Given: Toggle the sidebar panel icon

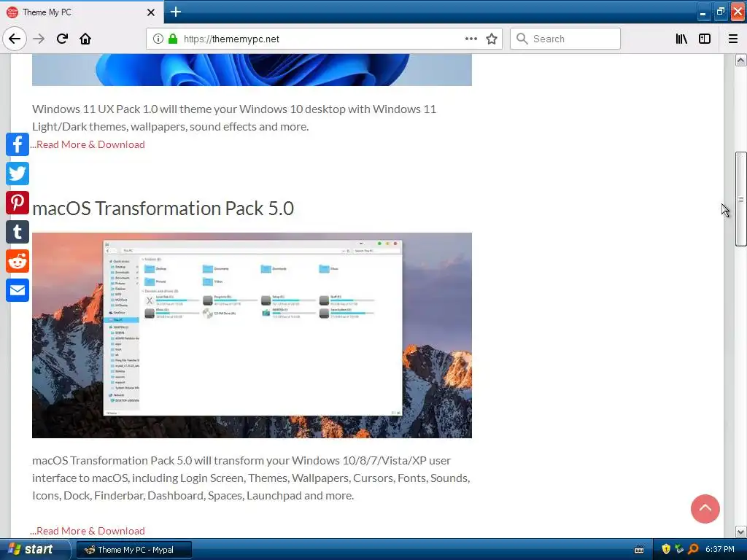Looking at the screenshot, I should 705,39.
